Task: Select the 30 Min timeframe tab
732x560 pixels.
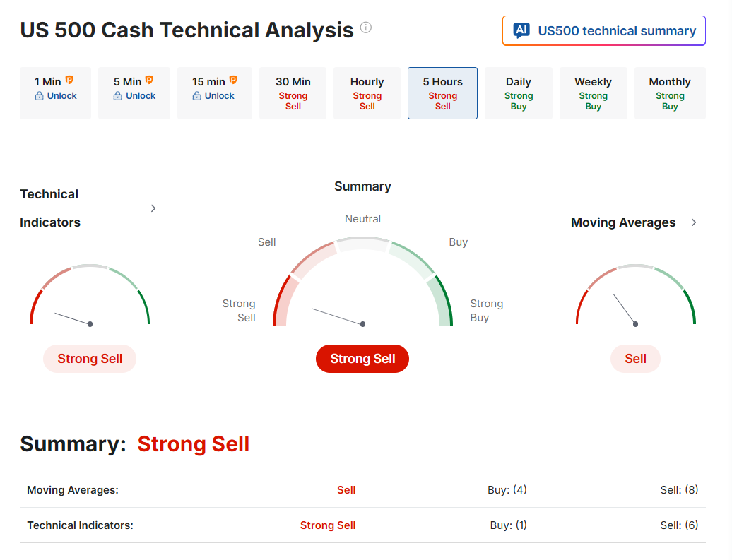Action: pyautogui.click(x=293, y=93)
